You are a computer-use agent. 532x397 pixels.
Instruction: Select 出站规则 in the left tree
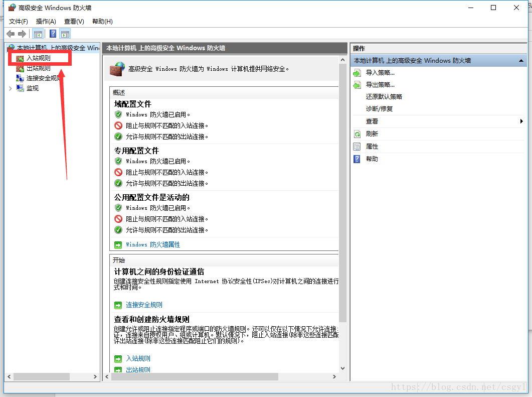pos(38,68)
